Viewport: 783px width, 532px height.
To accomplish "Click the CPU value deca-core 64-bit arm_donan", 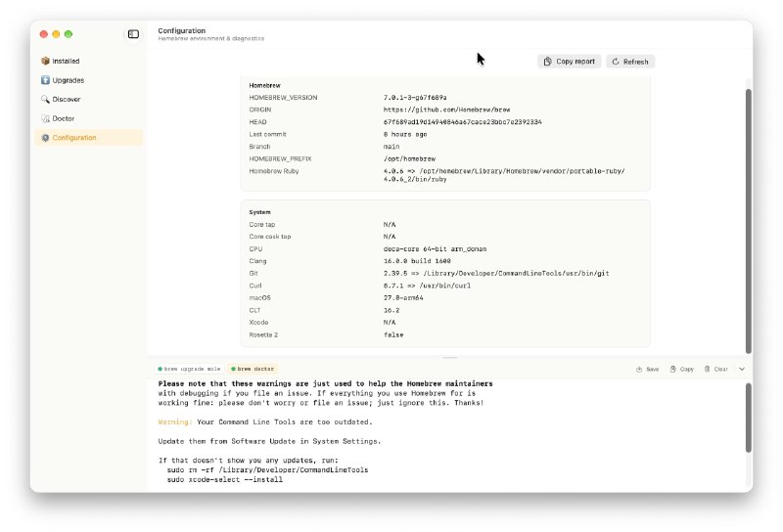I will [435, 249].
